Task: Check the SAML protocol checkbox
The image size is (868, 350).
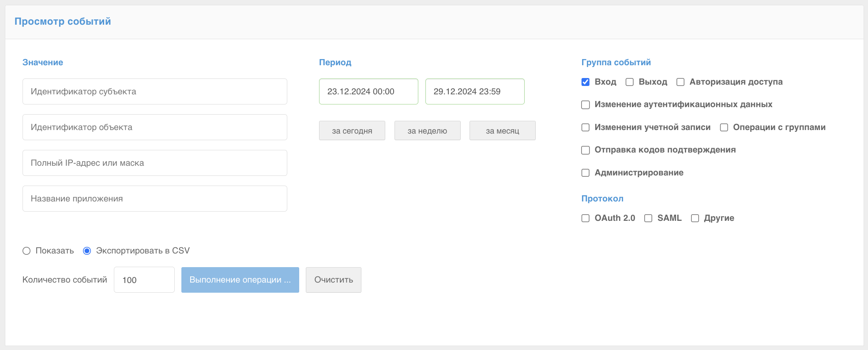Action: point(648,218)
